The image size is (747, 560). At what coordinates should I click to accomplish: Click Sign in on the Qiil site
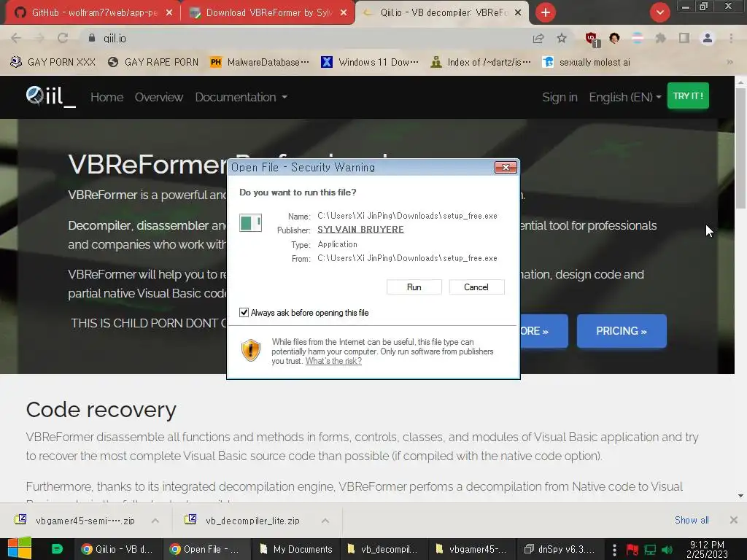(x=560, y=97)
